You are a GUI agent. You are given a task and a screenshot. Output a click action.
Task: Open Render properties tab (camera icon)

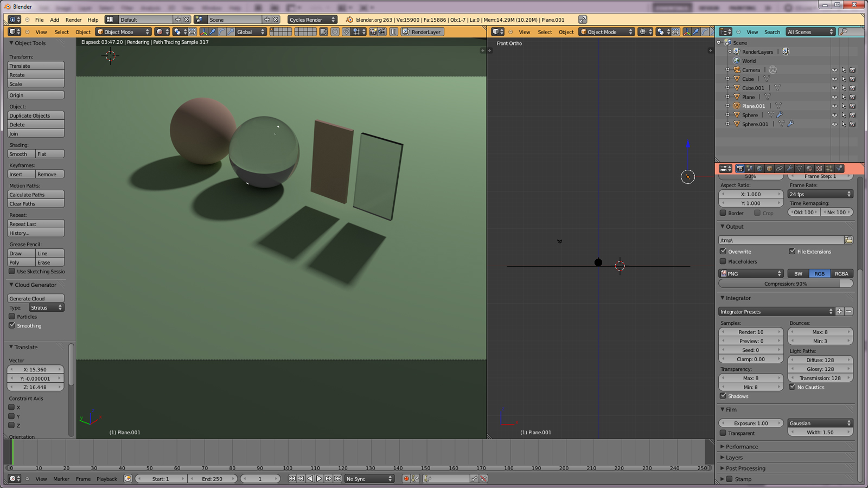740,169
